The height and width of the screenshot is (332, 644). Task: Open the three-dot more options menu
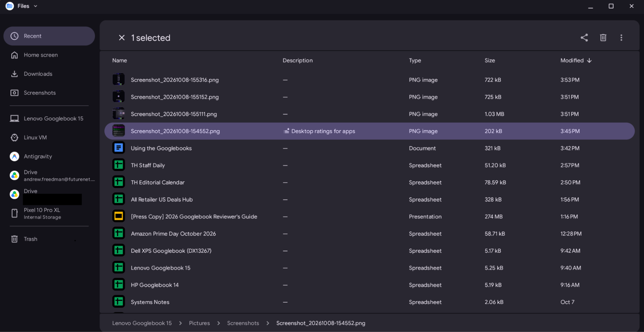pos(621,38)
